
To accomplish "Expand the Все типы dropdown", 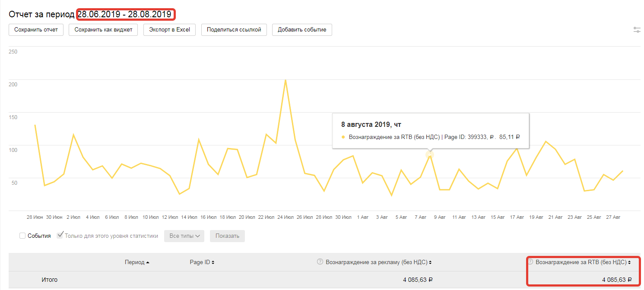I will coord(184,236).
